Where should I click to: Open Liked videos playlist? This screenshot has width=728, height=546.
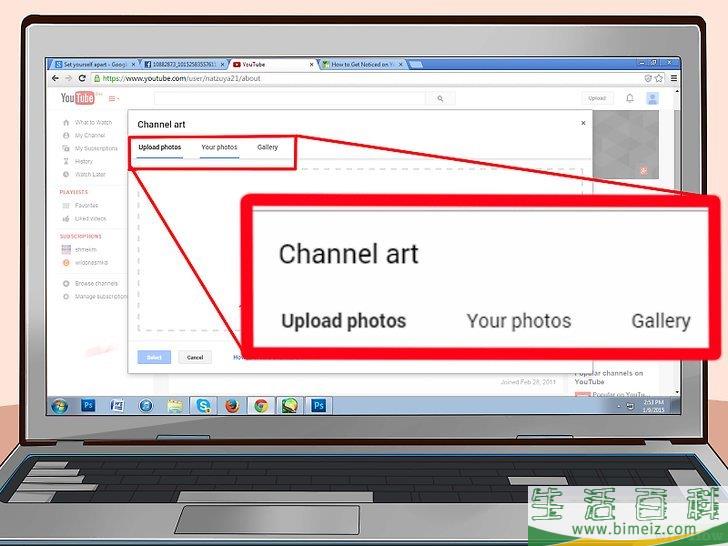[x=91, y=219]
